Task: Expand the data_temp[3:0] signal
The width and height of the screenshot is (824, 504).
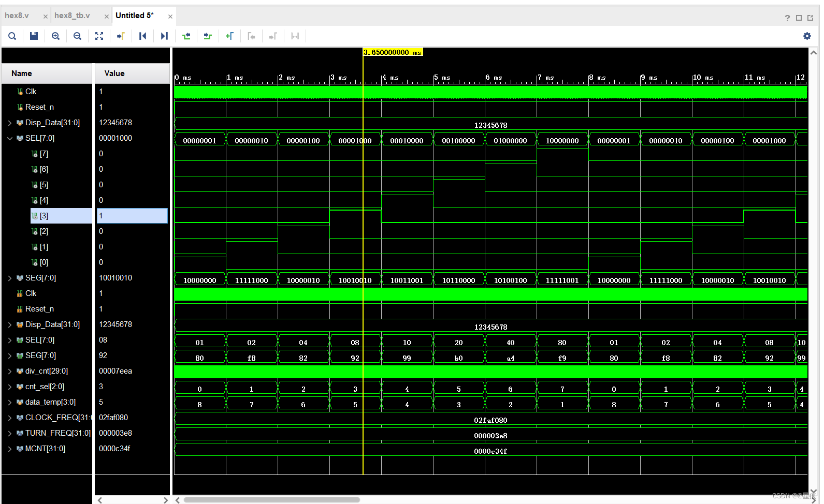Action: (10, 402)
